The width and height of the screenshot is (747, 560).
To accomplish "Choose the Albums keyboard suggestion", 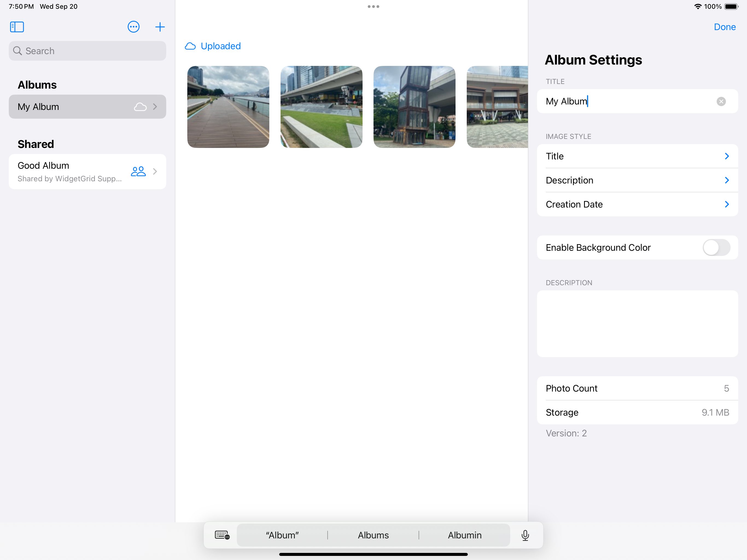I will [x=373, y=535].
